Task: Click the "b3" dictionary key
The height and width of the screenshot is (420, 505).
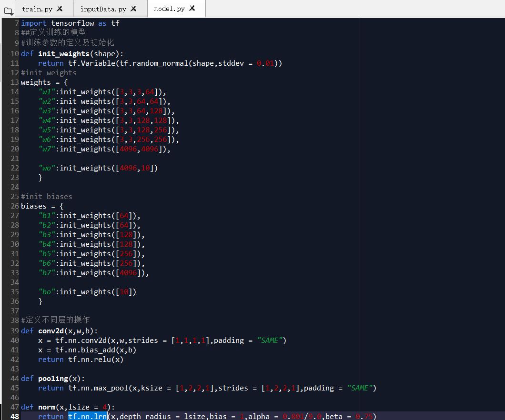Action: pos(47,235)
